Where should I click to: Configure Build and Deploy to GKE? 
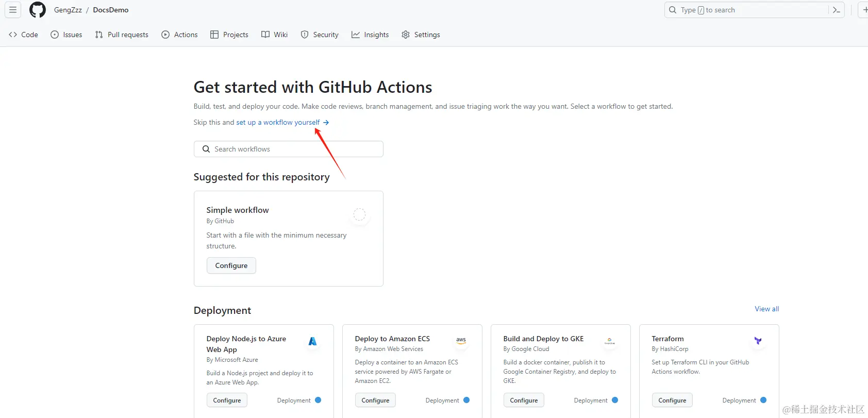(524, 400)
